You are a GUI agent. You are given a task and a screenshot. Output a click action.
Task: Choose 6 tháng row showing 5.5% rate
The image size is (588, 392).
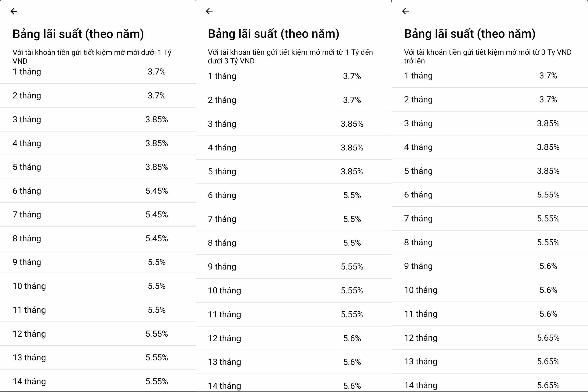click(x=294, y=195)
